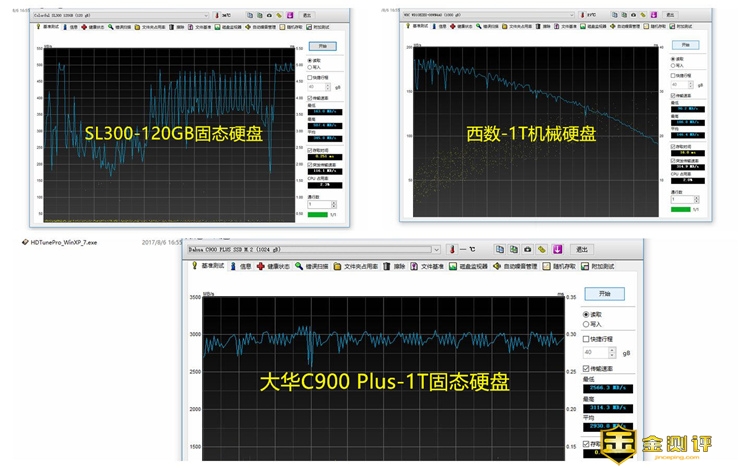Open the Colorful SL300 drive selector dropdown
The width and height of the screenshot is (750, 468).
[x=206, y=15]
